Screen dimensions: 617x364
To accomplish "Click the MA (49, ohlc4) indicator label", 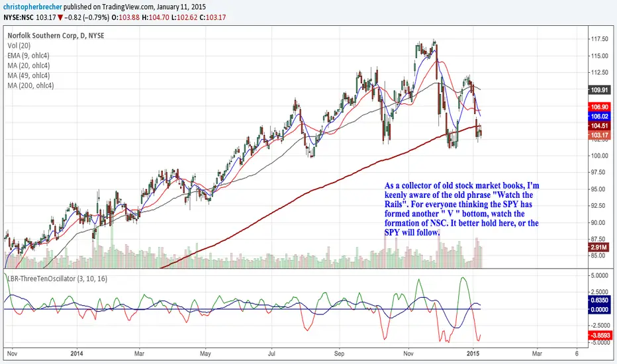I will pyautogui.click(x=28, y=75).
